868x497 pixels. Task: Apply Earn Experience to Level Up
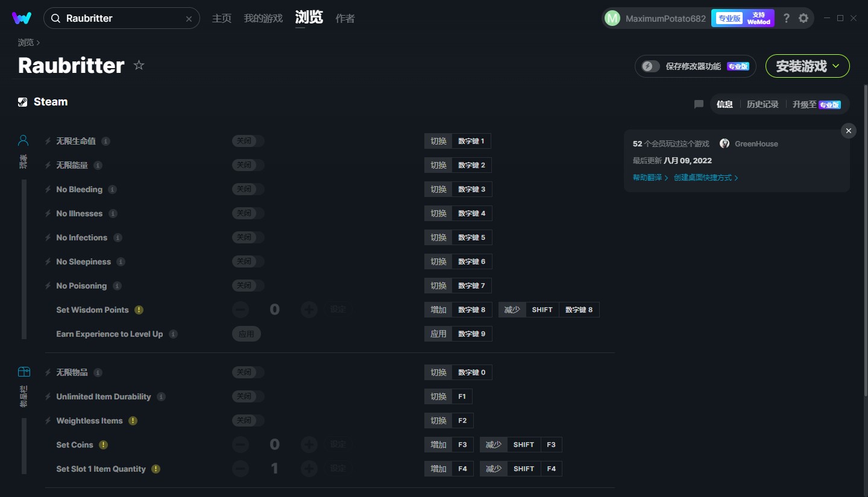[x=247, y=334]
